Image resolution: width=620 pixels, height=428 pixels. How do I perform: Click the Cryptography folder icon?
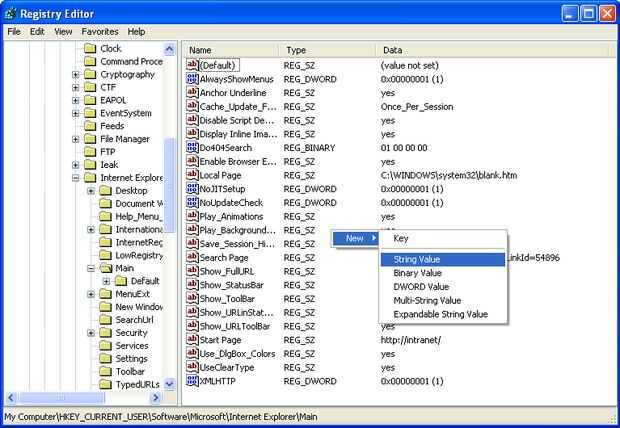[90, 74]
